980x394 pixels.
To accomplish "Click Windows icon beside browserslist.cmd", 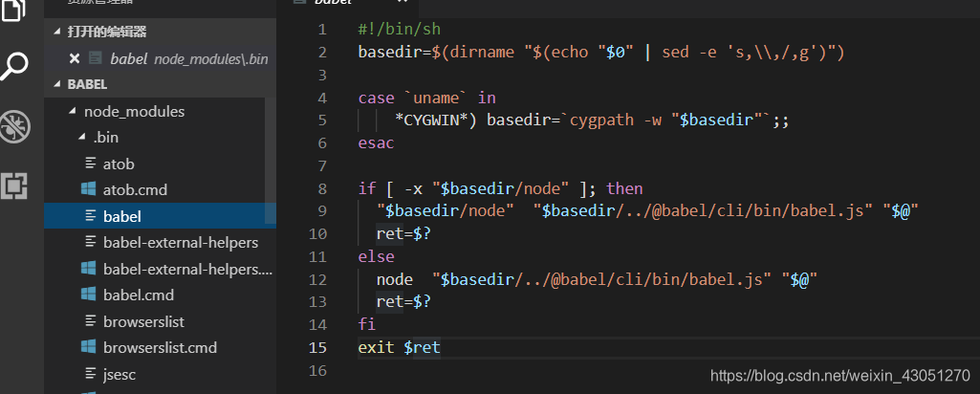I will click(89, 347).
